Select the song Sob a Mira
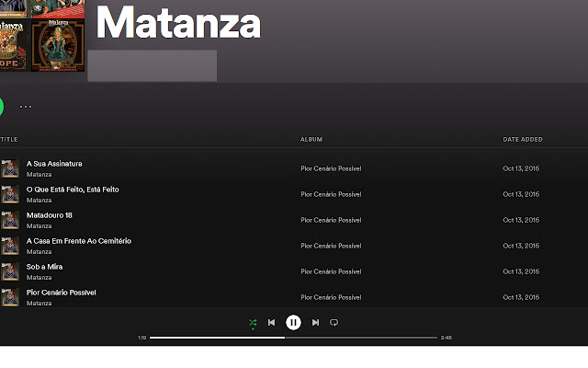Screen dimensions: 588x368 click(x=44, y=267)
